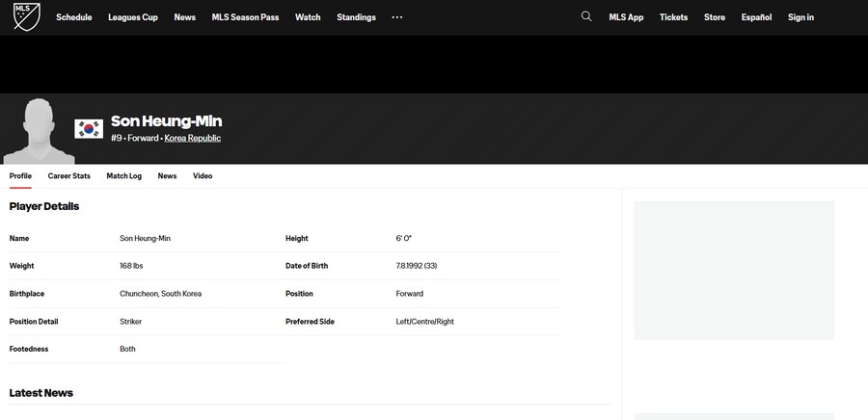The height and width of the screenshot is (420, 868).
Task: Click the South Korea flag icon
Action: (x=89, y=129)
